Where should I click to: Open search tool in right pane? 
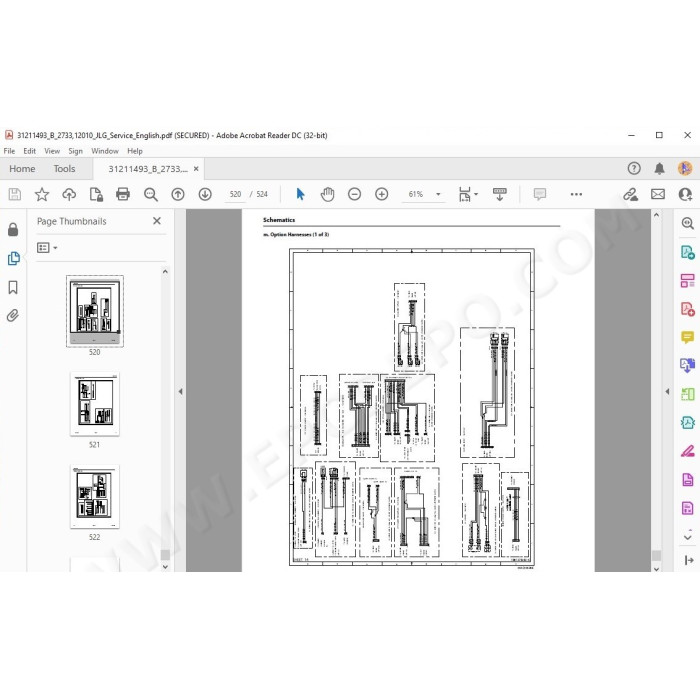(x=688, y=223)
